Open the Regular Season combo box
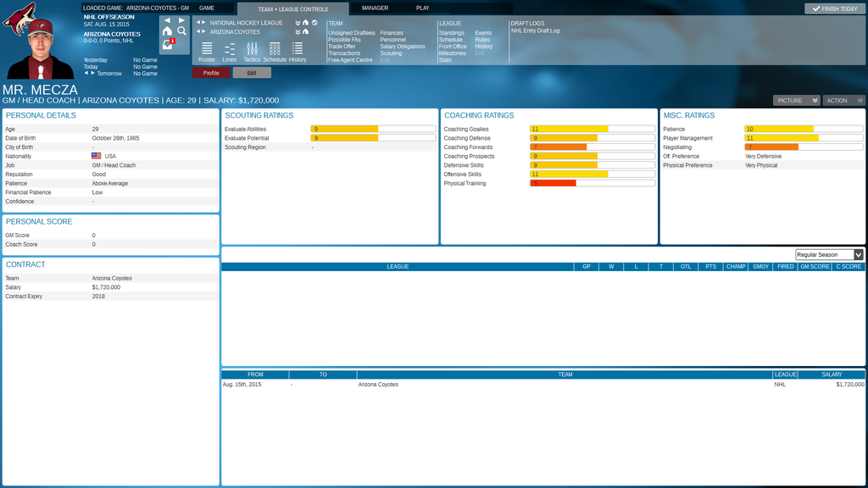Viewport: 868px width, 488px height. click(x=829, y=254)
